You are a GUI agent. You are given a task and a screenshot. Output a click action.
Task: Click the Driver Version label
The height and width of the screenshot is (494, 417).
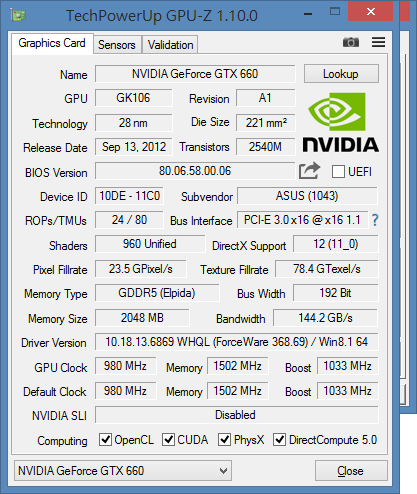[x=54, y=343]
